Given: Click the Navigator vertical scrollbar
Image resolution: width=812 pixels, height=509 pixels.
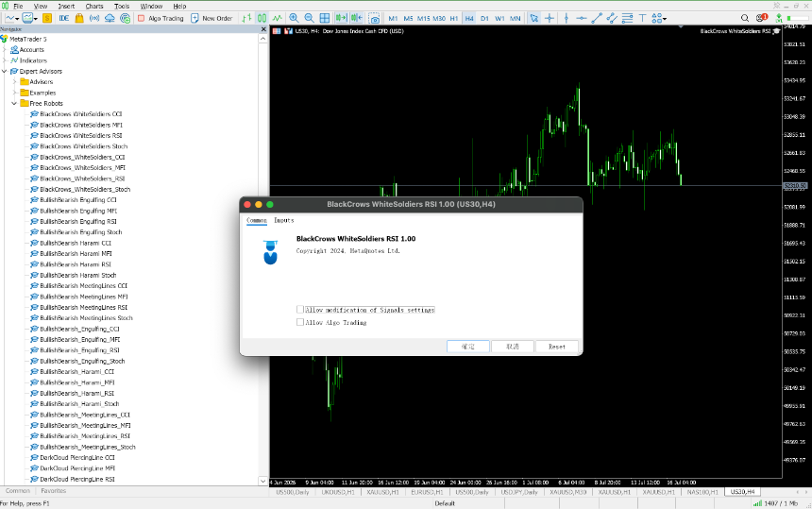Looking at the screenshot, I should click(x=263, y=260).
